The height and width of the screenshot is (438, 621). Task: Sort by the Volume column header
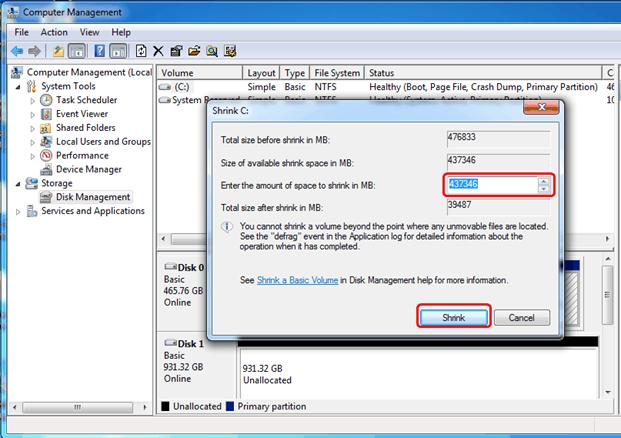pos(200,73)
